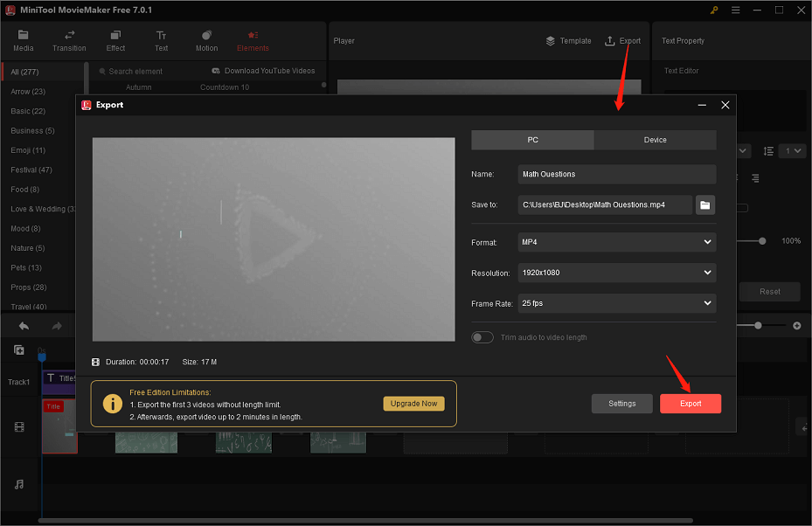Click the red Export button in dialog
This screenshot has width=812, height=526.
tap(691, 404)
